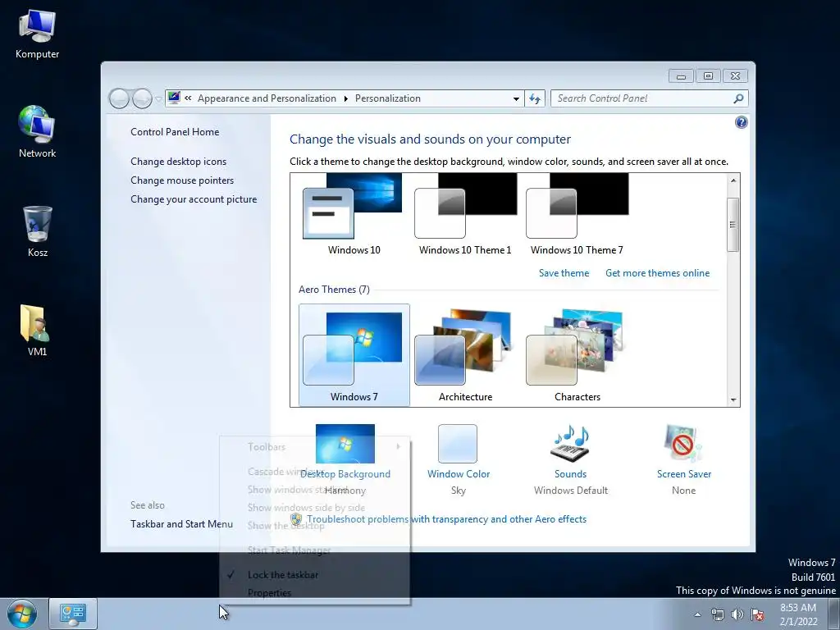Click the Control Panel icon in address bar
The height and width of the screenshot is (630, 840).
[x=174, y=98]
